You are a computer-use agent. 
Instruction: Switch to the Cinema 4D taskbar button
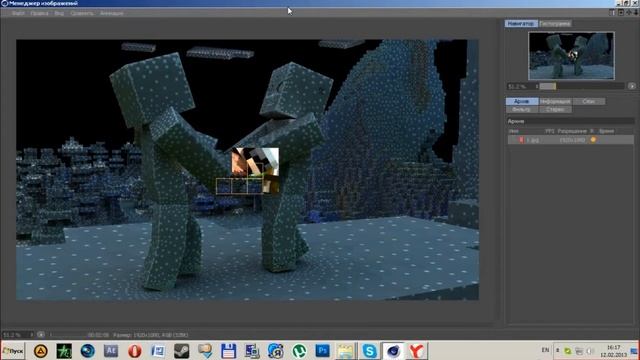pos(393,351)
